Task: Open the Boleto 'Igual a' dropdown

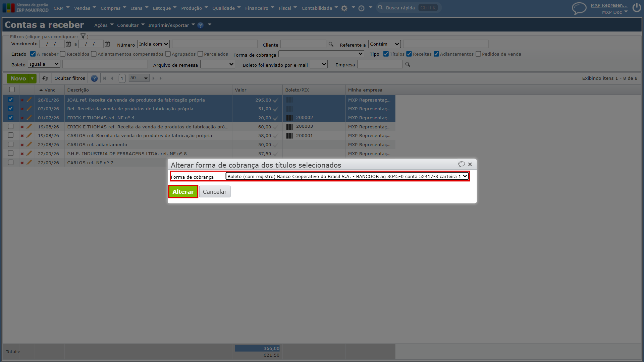Action: tap(44, 64)
